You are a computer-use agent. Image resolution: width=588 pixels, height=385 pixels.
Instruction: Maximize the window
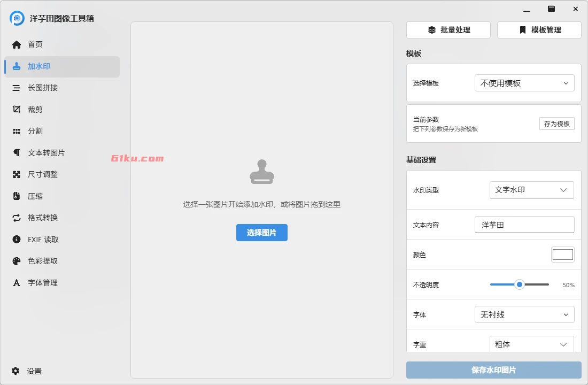(551, 9)
